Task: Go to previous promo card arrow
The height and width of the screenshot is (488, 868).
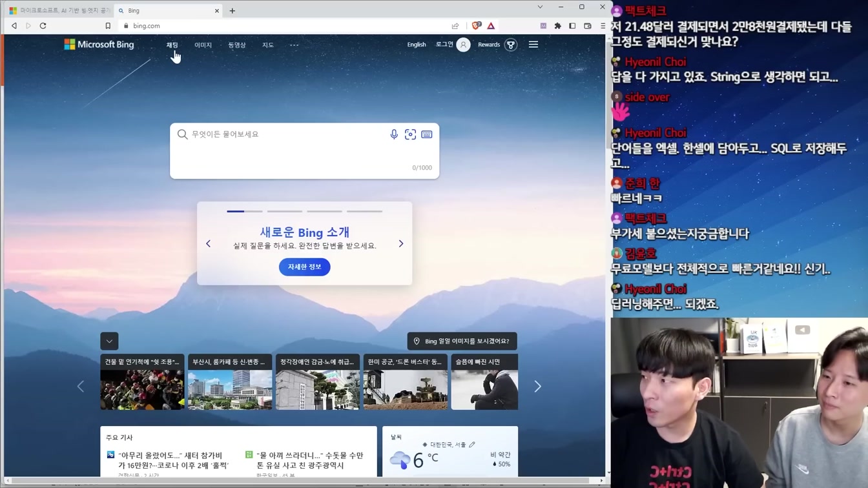Action: [x=208, y=244]
